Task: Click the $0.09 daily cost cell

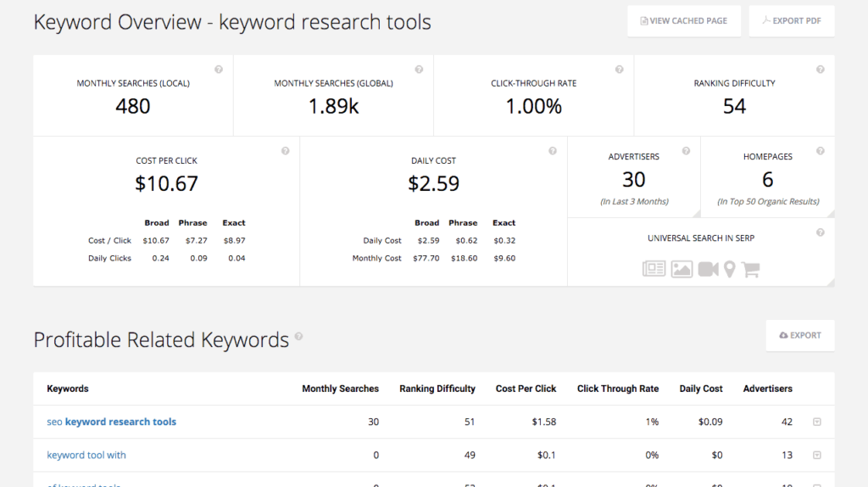Action: [710, 422]
